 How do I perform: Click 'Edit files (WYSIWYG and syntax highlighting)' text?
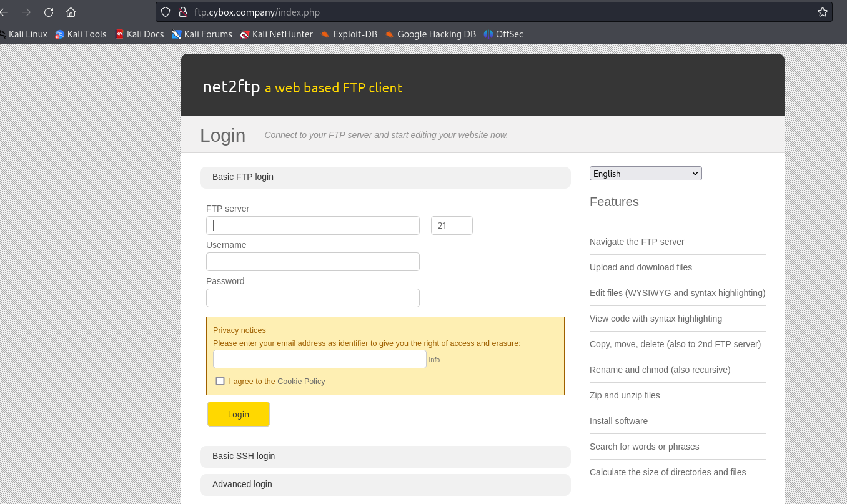pos(678,293)
